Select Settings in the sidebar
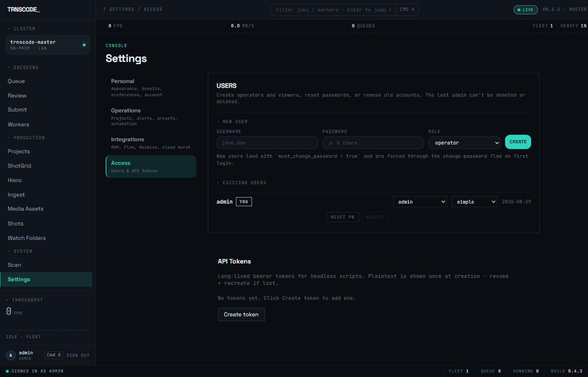This screenshot has height=377, width=588. pyautogui.click(x=46, y=280)
